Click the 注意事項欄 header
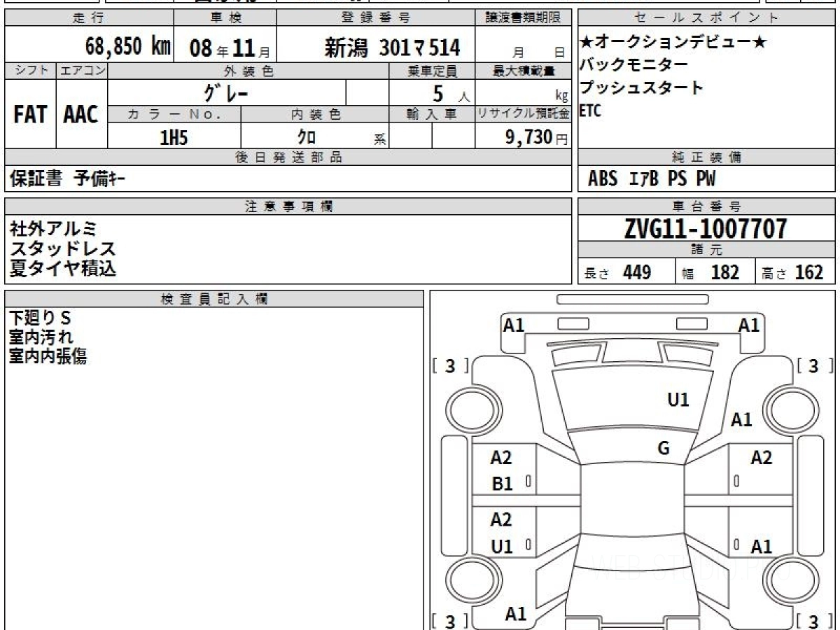 tap(288, 206)
